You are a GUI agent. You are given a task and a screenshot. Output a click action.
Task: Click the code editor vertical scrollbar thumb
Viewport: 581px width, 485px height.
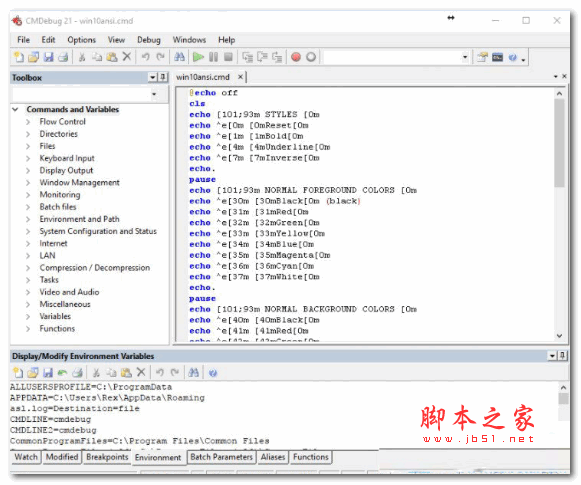(559, 143)
